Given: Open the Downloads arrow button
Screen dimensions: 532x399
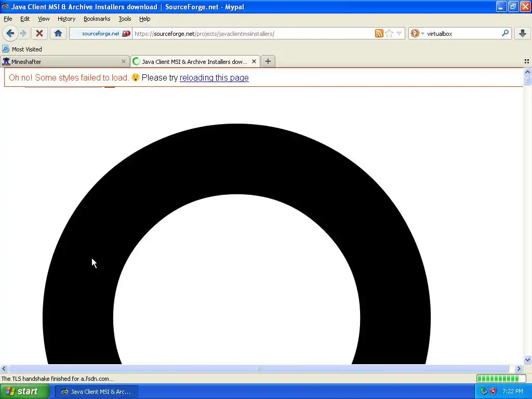Looking at the screenshot, I should [523, 33].
